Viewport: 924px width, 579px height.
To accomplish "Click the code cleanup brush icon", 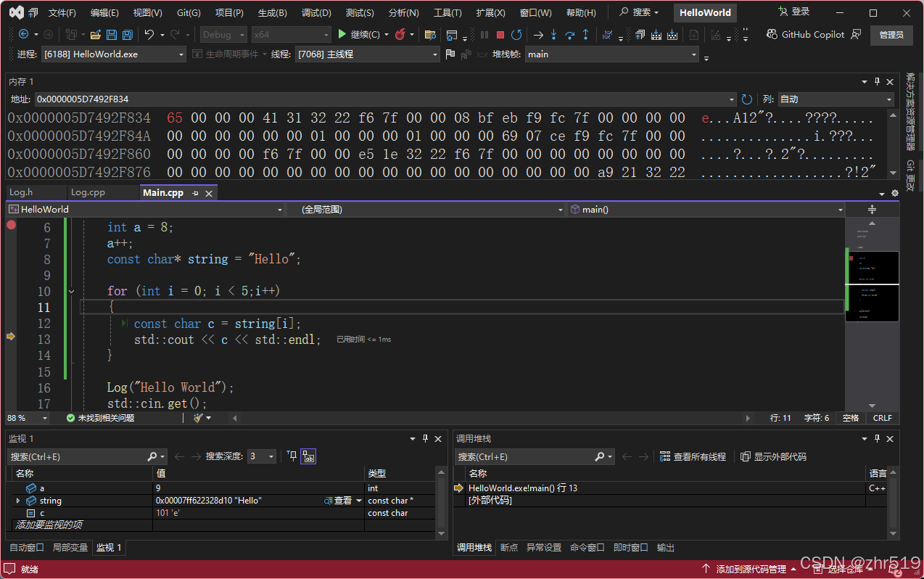I will tap(197, 418).
